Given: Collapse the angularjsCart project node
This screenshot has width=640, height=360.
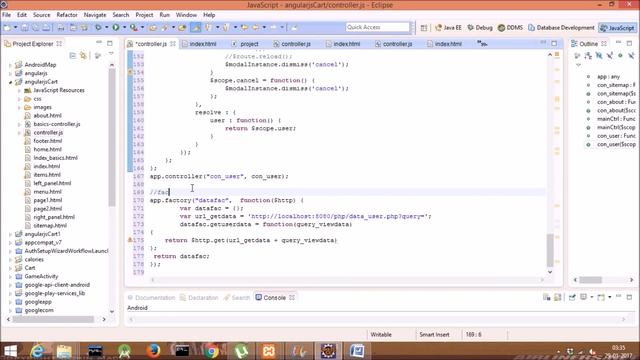Looking at the screenshot, I should pyautogui.click(x=10, y=82).
